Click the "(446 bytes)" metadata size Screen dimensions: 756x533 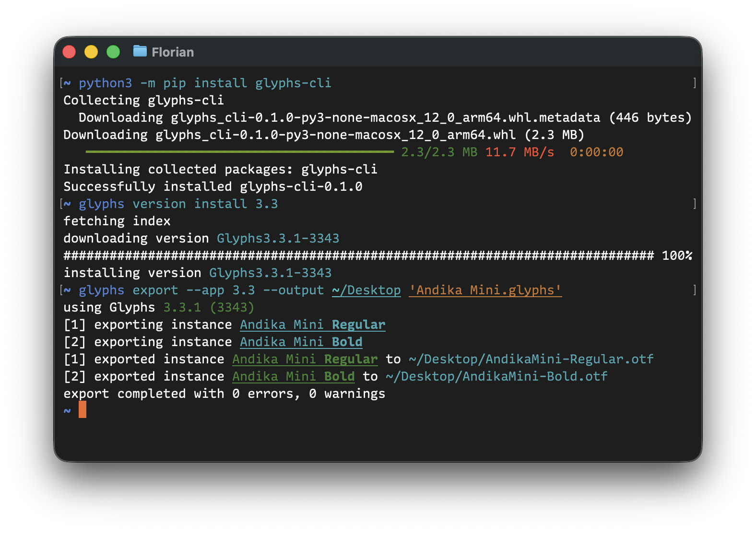click(x=650, y=117)
